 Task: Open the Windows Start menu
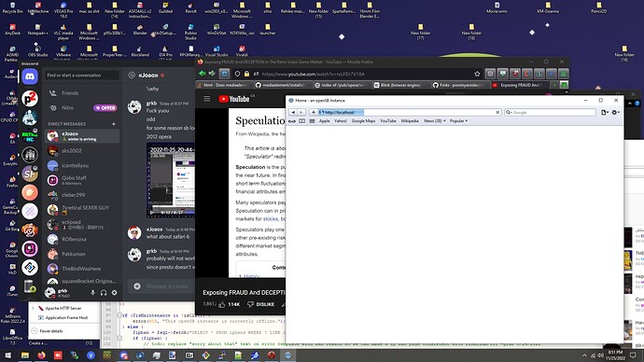pos(7,355)
